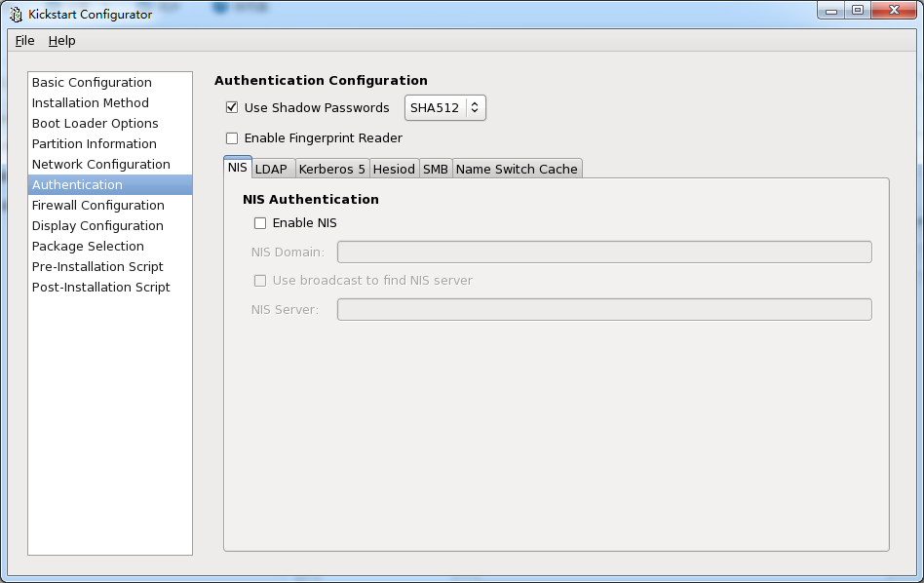Screen dimensions: 924x583
Task: Switch to the Kerberos 5 tab
Action: pos(332,170)
